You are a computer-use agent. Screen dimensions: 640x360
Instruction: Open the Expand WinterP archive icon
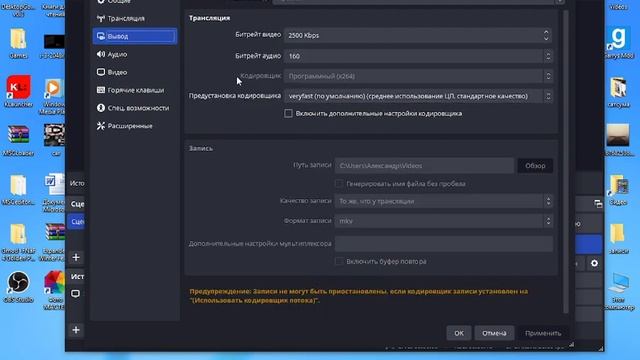click(x=53, y=242)
